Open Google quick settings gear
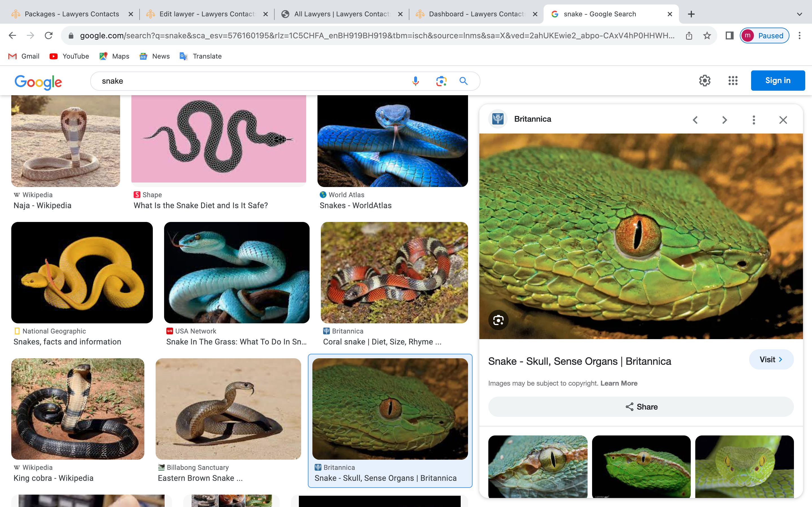 (705, 81)
